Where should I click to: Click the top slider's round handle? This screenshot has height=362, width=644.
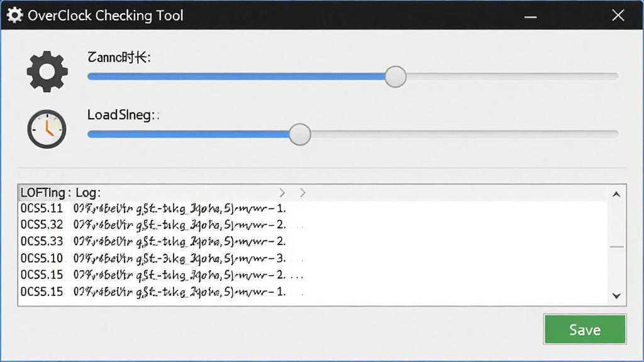396,77
